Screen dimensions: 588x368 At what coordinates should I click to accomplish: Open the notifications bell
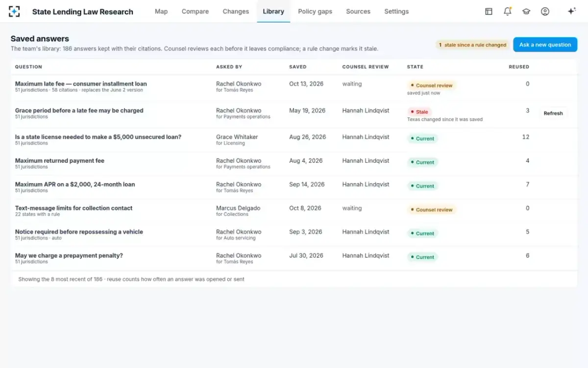click(x=508, y=11)
